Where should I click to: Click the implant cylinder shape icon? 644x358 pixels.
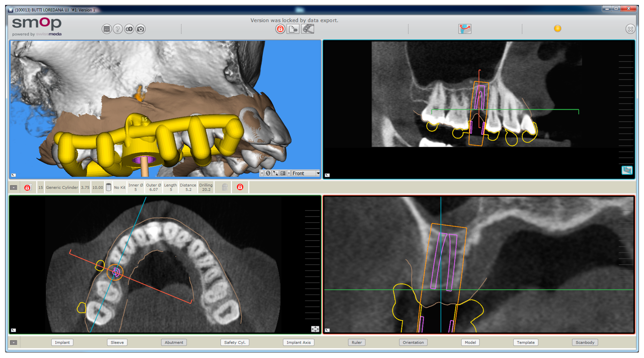[x=109, y=187]
